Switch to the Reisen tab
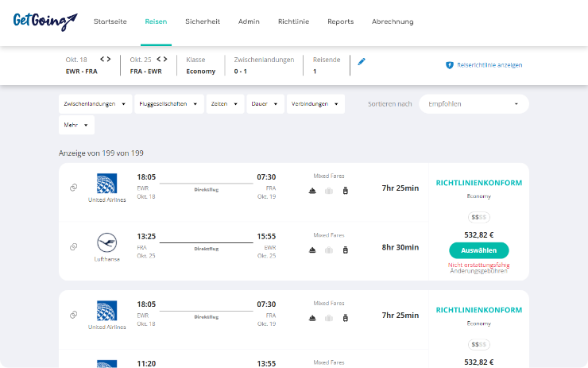 (x=156, y=21)
